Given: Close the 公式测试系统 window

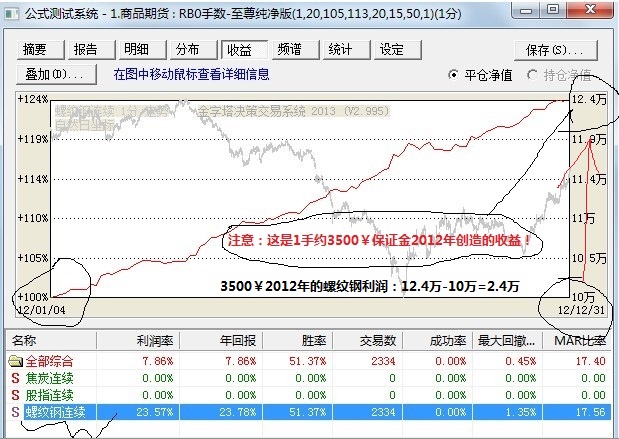Looking at the screenshot, I should pos(590,10).
